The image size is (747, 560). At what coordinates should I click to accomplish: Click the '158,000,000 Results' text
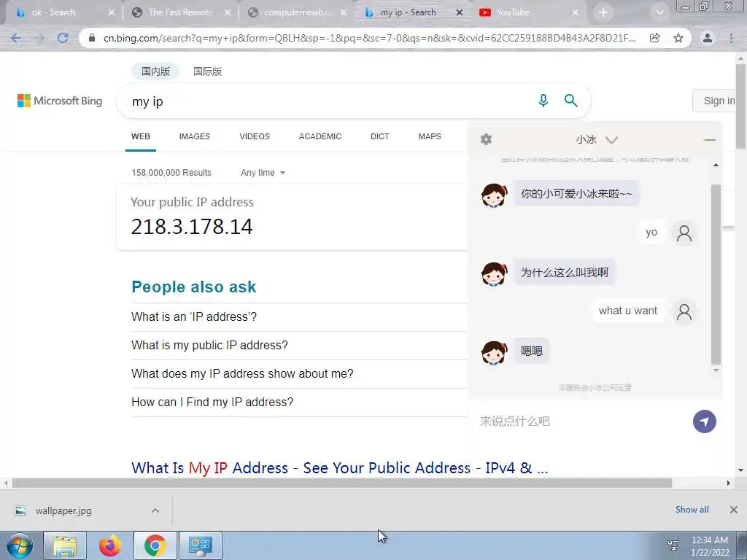click(x=171, y=172)
